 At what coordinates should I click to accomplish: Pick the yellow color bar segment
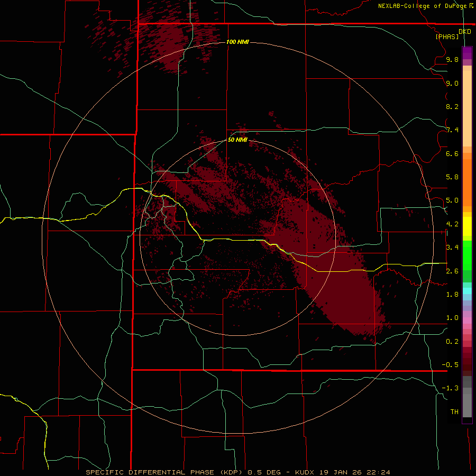467,226
